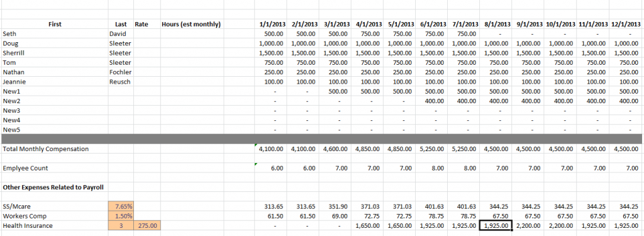Select the cell containing first name 'Sherrill'

coord(55,53)
